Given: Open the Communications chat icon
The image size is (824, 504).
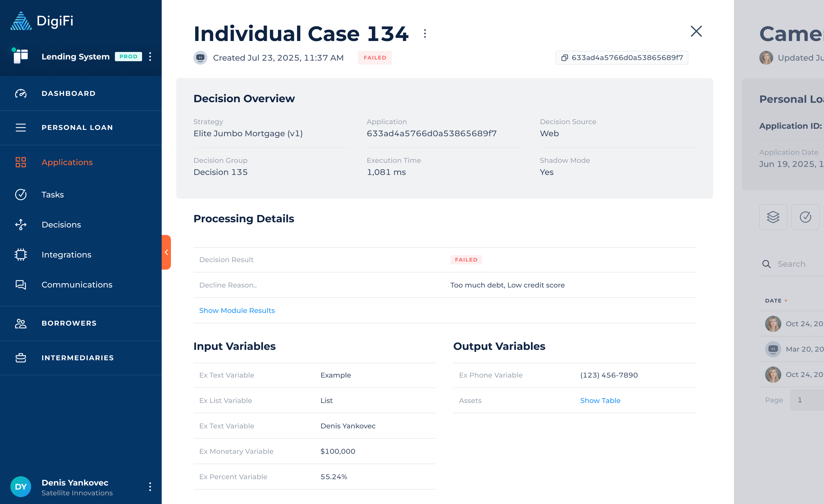Looking at the screenshot, I should [21, 285].
